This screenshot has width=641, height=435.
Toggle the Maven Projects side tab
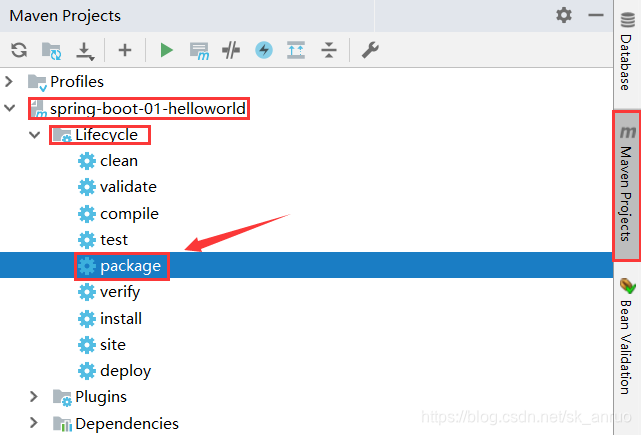point(627,185)
